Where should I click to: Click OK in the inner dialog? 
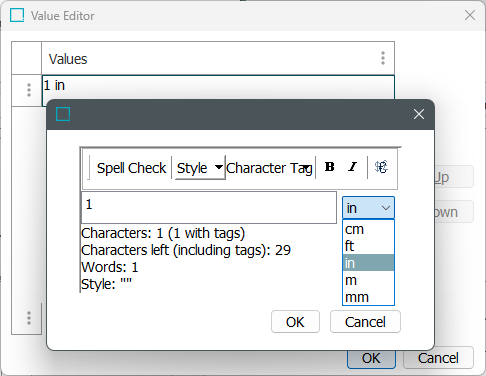[295, 322]
